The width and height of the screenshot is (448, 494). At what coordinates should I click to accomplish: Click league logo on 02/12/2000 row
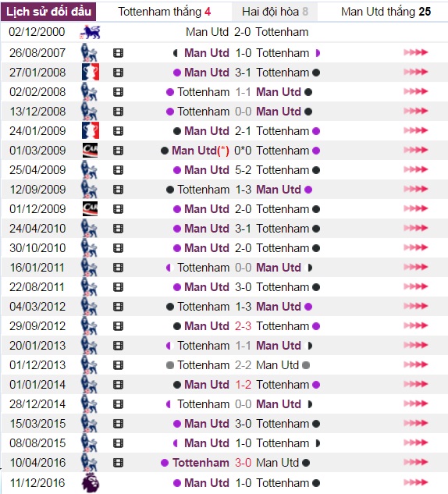[90, 32]
